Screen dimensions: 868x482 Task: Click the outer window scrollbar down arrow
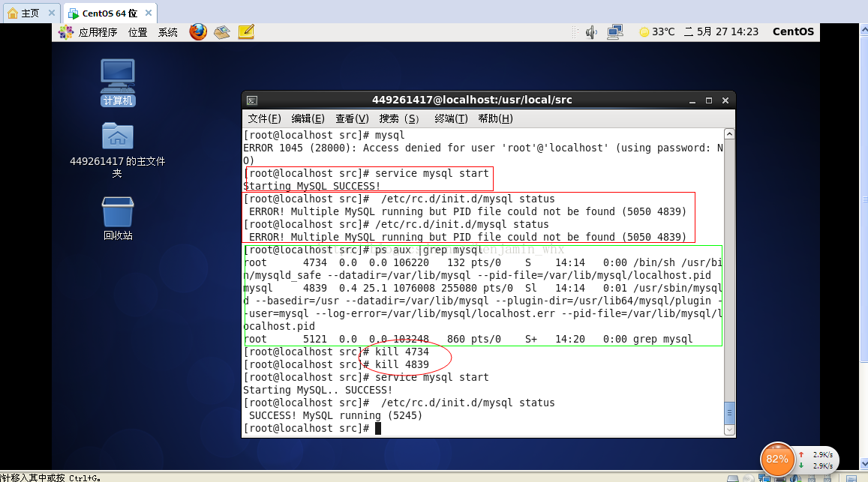tap(863, 464)
